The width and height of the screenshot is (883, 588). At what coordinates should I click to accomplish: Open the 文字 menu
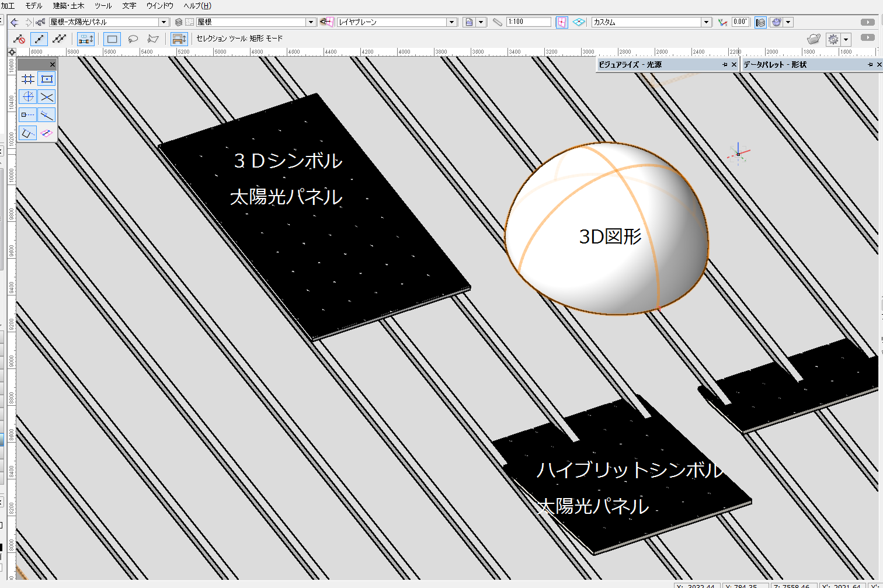[129, 6]
